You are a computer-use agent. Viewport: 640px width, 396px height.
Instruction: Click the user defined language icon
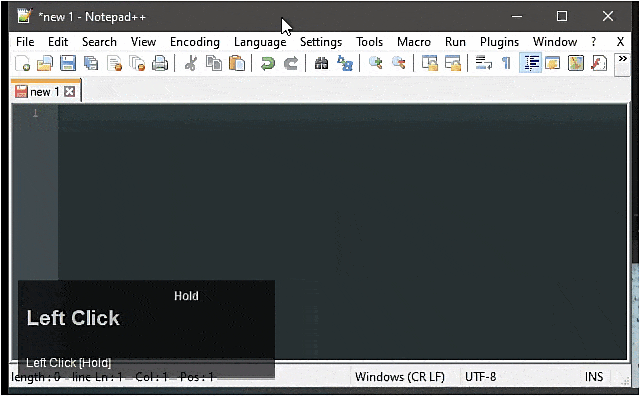(552, 63)
